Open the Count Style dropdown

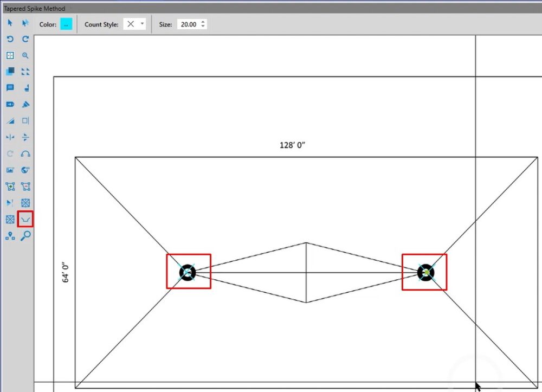point(141,24)
